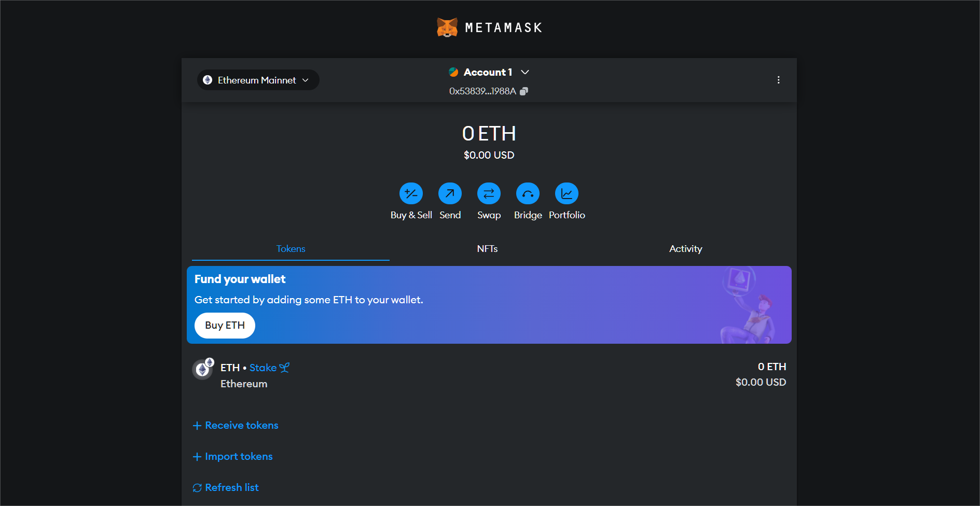Switch to the Activity tab
Screen dimensions: 980x506
[x=685, y=249]
